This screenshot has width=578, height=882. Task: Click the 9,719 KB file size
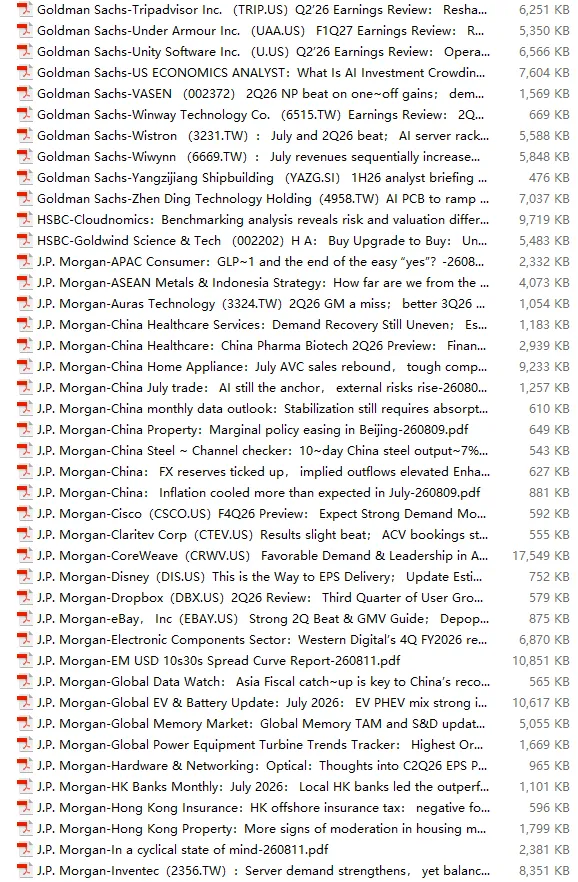pyautogui.click(x=544, y=219)
